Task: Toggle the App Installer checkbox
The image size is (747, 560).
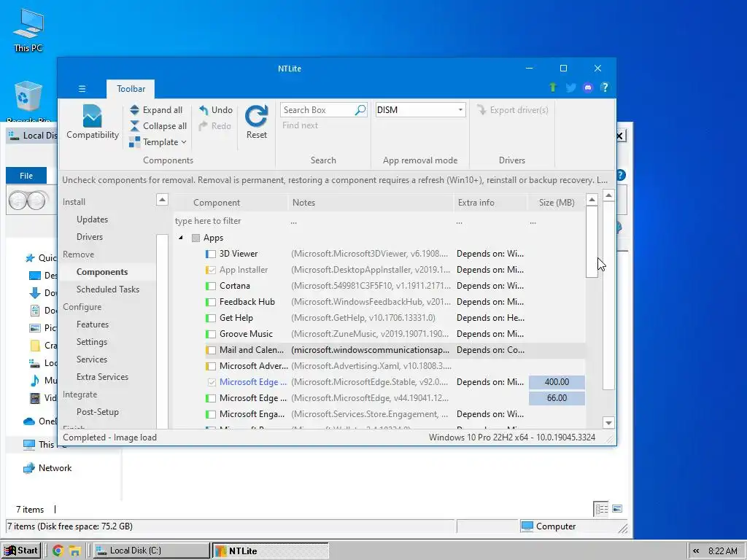Action: coord(211,270)
